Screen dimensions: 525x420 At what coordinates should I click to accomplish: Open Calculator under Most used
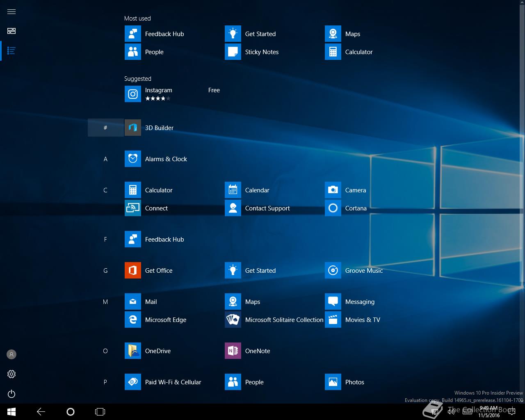374,52
